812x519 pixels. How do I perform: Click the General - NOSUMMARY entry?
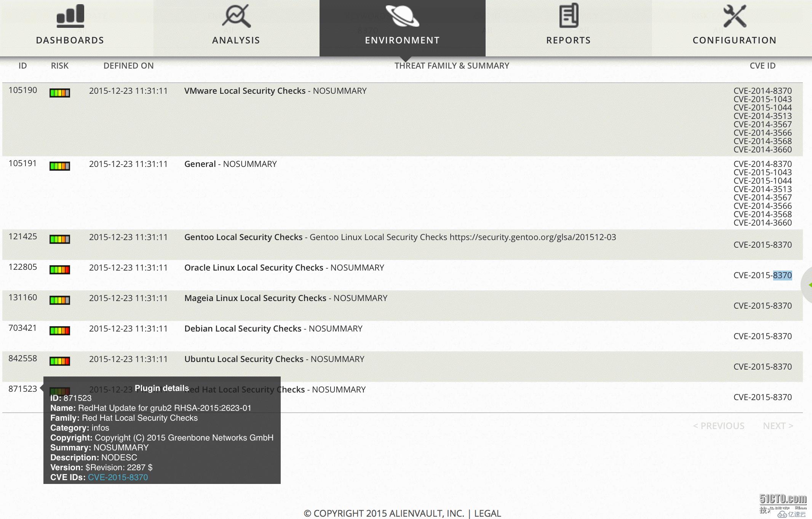tap(230, 164)
